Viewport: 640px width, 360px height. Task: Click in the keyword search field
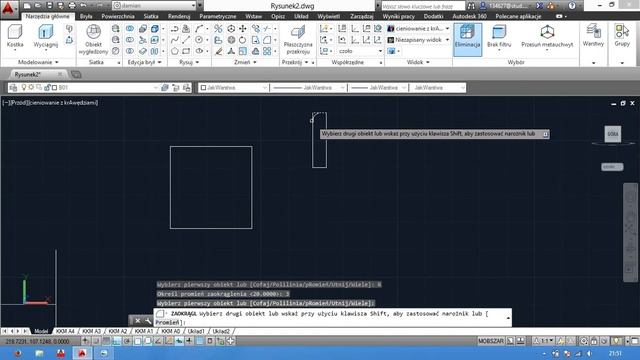tap(423, 6)
